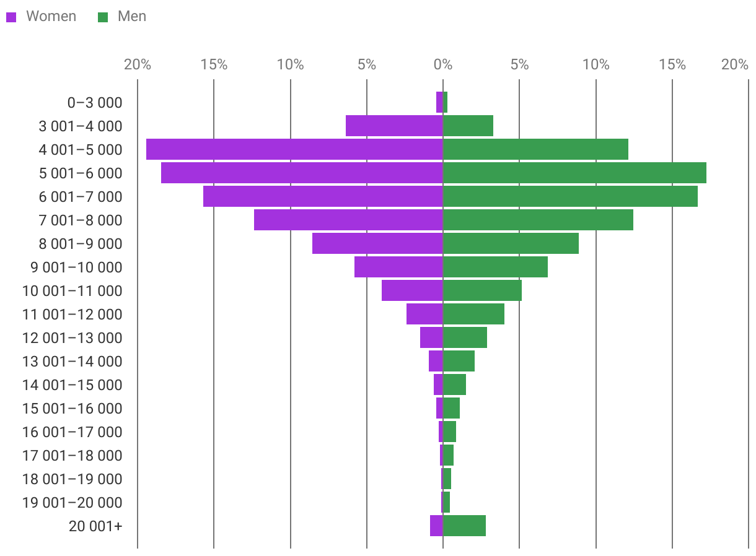Viewport: 756px width, 556px height.
Task: Select the Men bar for 12 001–13 000
Action: pyautogui.click(x=465, y=337)
